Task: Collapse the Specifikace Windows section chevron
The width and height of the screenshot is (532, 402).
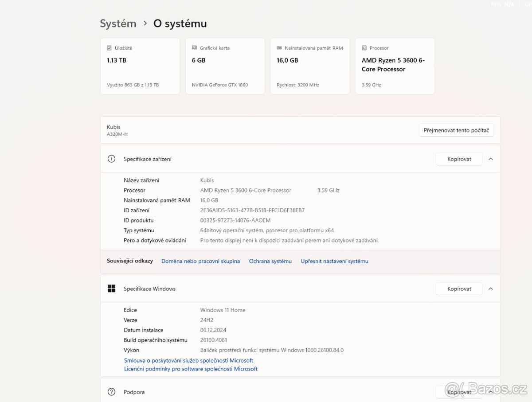Action: tap(490, 289)
